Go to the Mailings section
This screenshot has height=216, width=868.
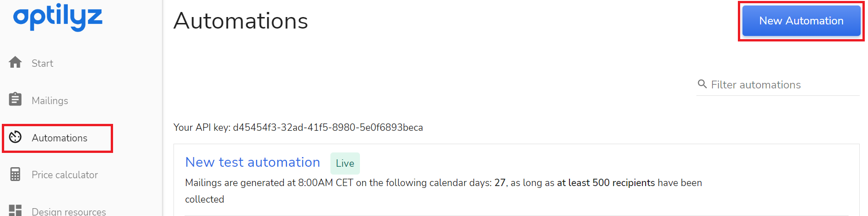point(50,101)
